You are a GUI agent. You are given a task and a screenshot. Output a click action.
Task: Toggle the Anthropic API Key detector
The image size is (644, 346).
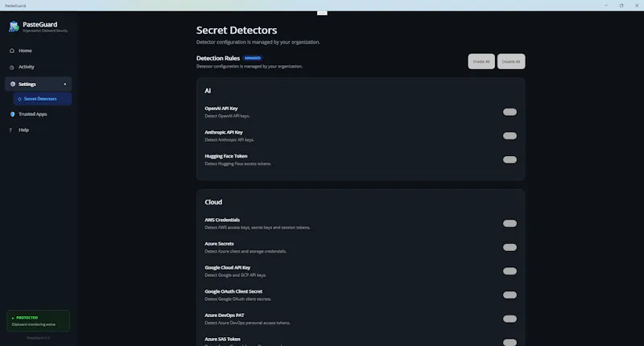coord(510,136)
